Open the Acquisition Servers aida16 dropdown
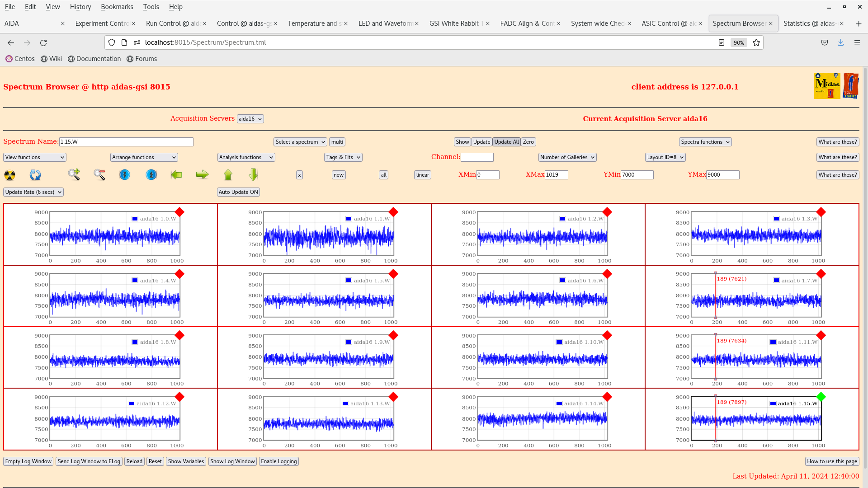 pyautogui.click(x=250, y=119)
